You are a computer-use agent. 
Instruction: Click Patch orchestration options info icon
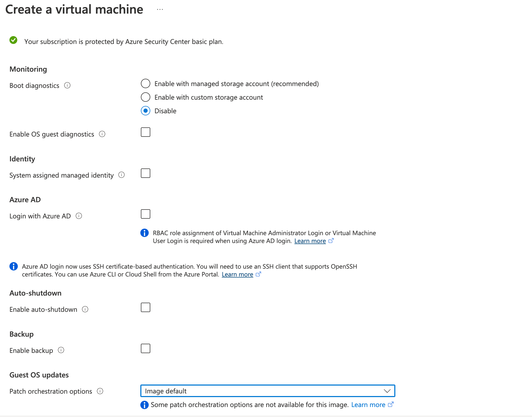100,391
